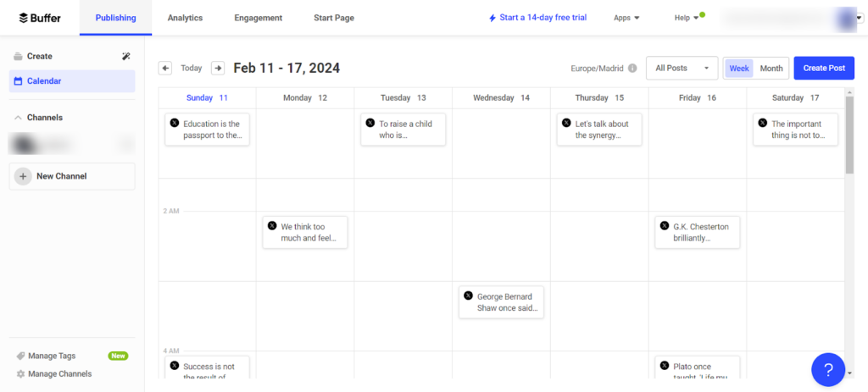Open the Manage Channels gear

(x=20, y=373)
